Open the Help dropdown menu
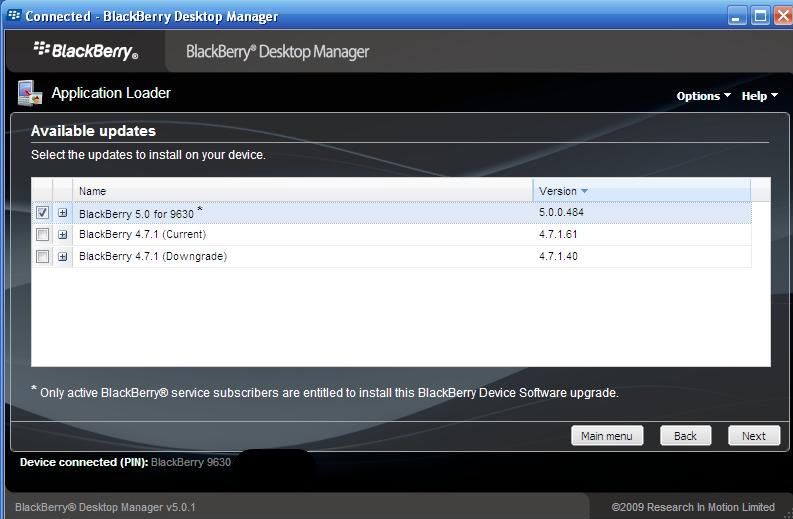This screenshot has height=519, width=793. point(760,96)
